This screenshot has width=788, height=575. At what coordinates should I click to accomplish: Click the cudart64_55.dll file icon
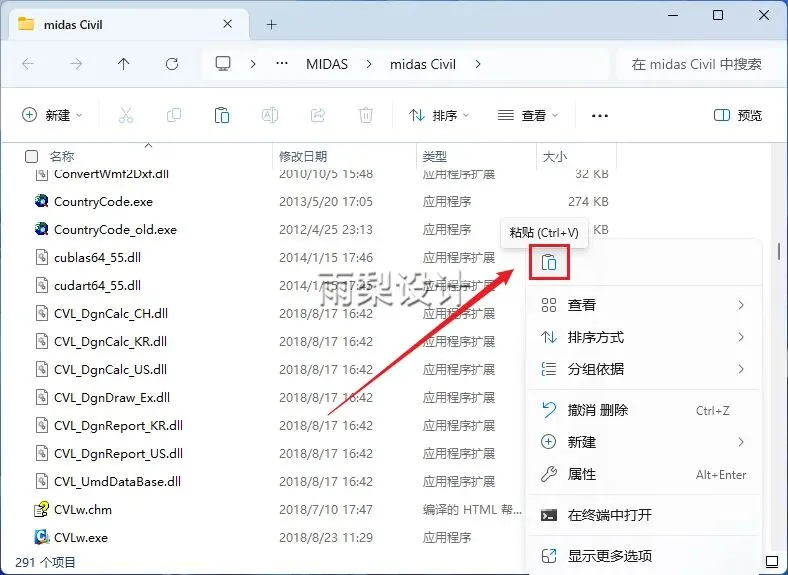click(41, 285)
